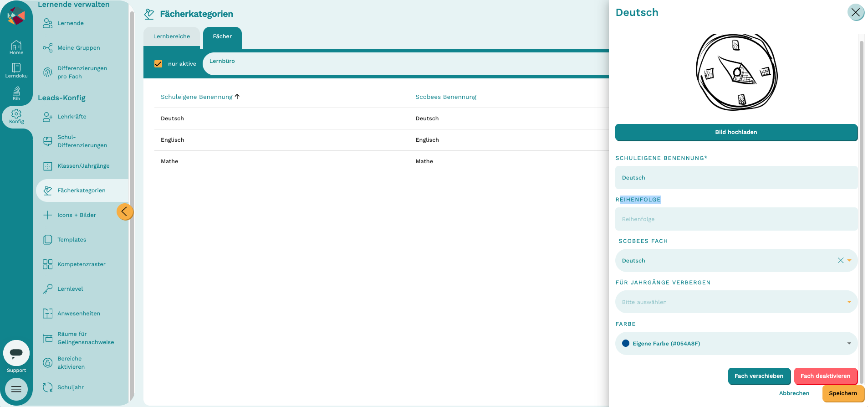Clear the Scobees Fach selection
Image resolution: width=868 pixels, height=407 pixels.
point(841,260)
